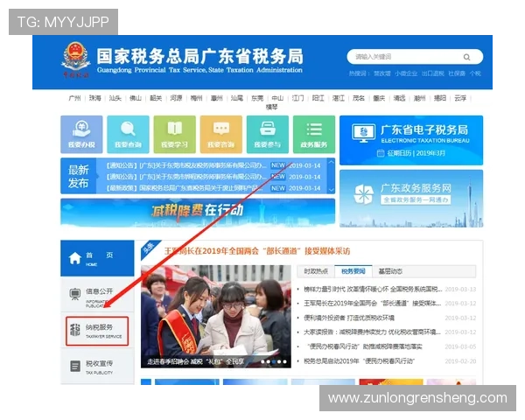Open third 最新发布 item starting with 最新政策
Image resolution: width=525 pixels, height=420 pixels.
[185, 188]
